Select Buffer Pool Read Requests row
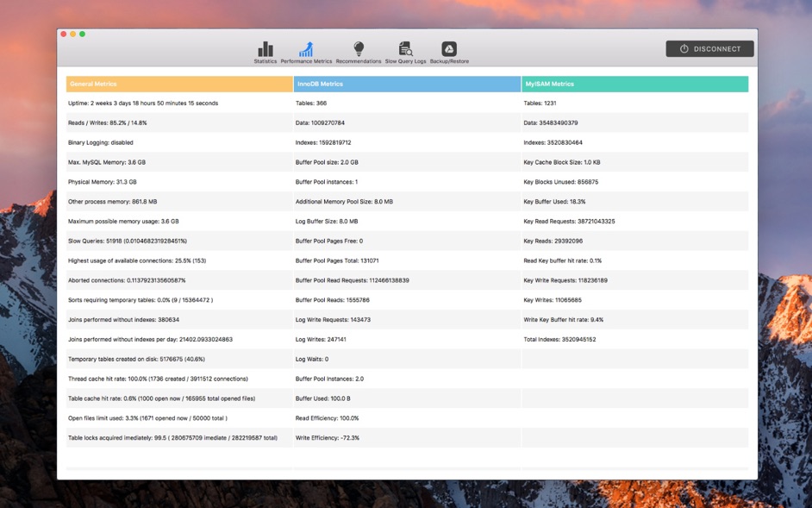 [x=407, y=280]
